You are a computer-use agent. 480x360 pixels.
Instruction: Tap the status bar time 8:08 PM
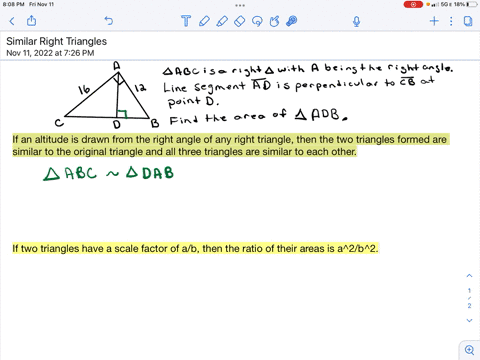(x=14, y=4)
